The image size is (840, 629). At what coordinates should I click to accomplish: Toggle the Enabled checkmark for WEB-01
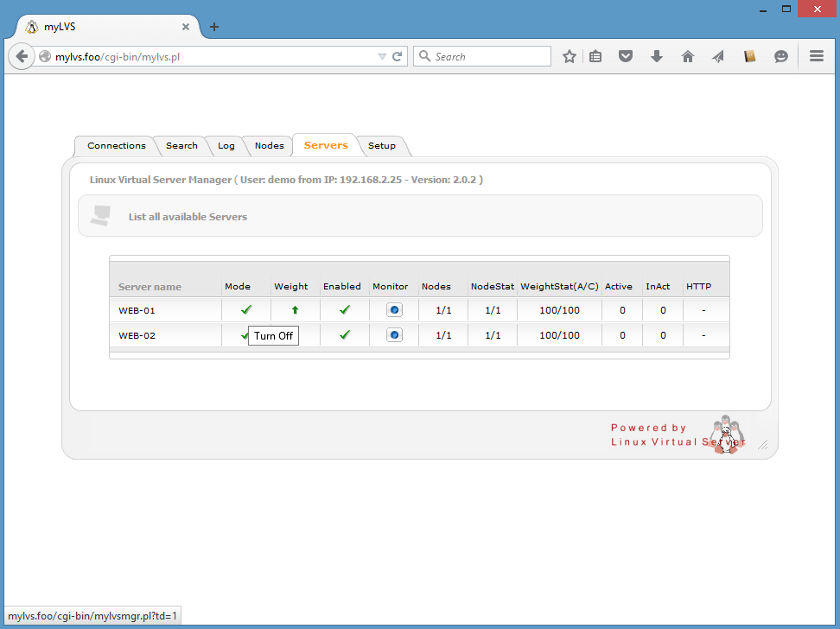345,309
